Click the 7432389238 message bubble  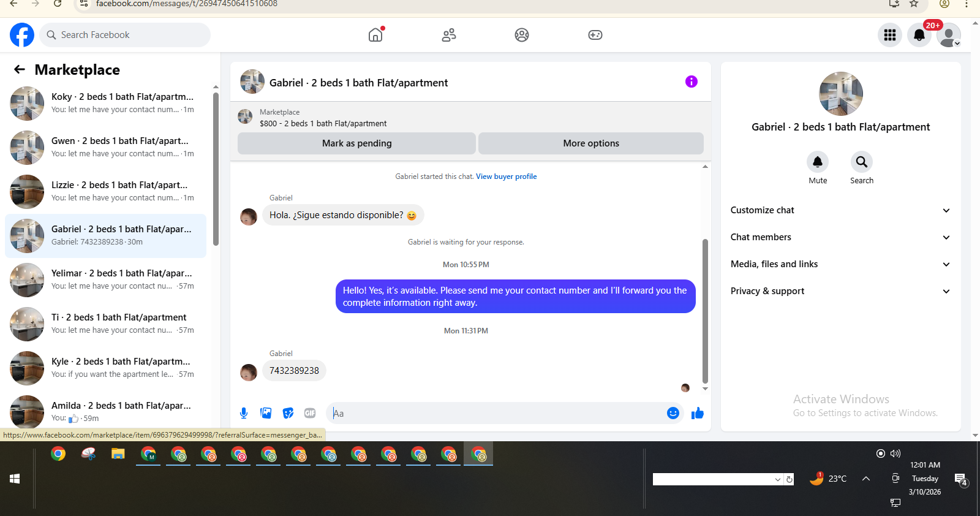pyautogui.click(x=294, y=371)
